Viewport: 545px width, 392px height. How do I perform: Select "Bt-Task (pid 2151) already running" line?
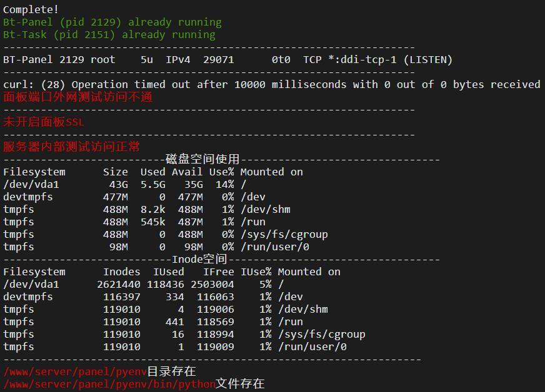click(109, 35)
